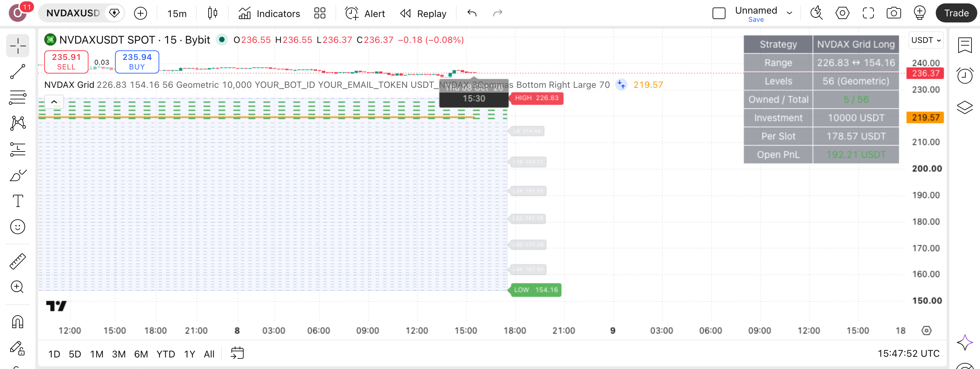
Task: Click the Trade button
Action: (956, 13)
